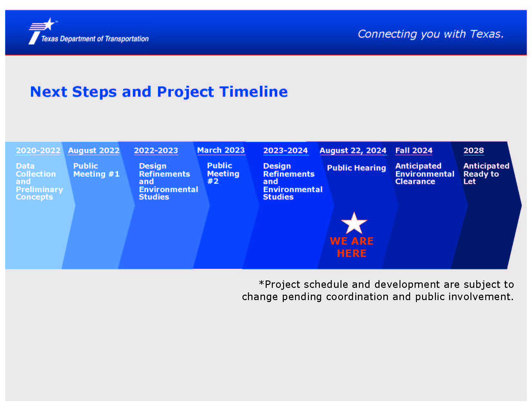
Task: Click the 'Next Steps and Project Timeline' heading
Action: pyautogui.click(x=159, y=92)
